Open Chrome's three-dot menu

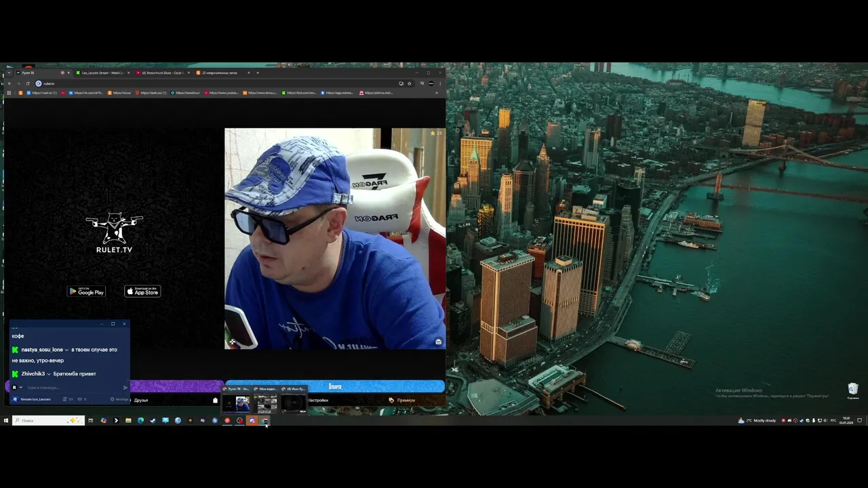(x=439, y=83)
